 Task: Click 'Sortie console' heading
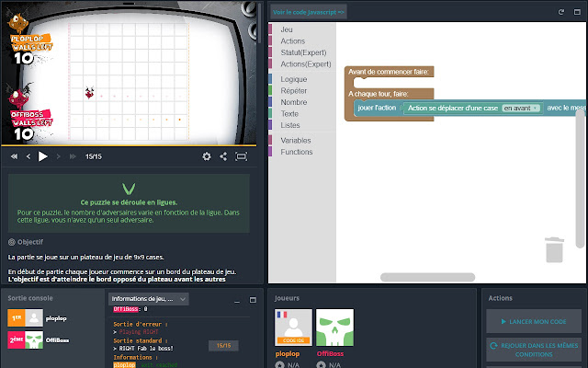pyautogui.click(x=30, y=298)
